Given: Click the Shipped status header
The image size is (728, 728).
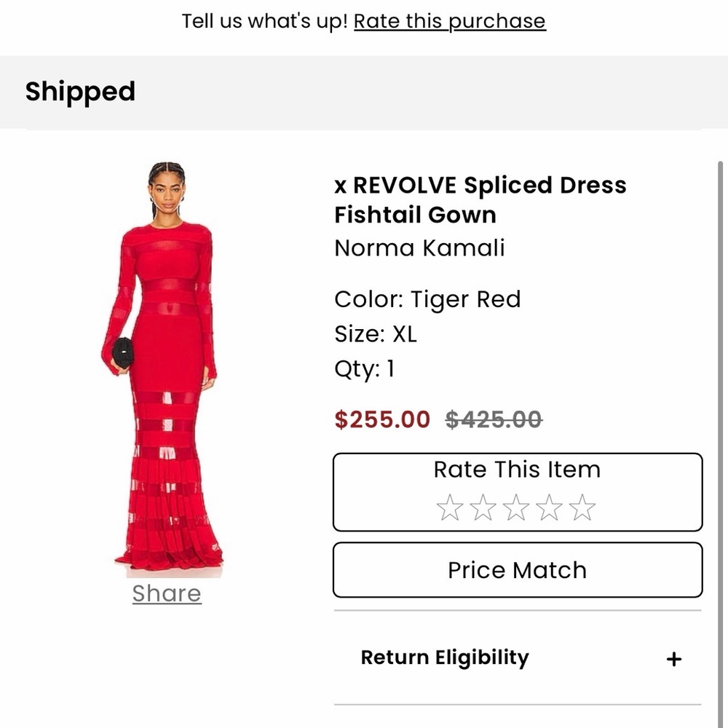Looking at the screenshot, I should [x=80, y=92].
